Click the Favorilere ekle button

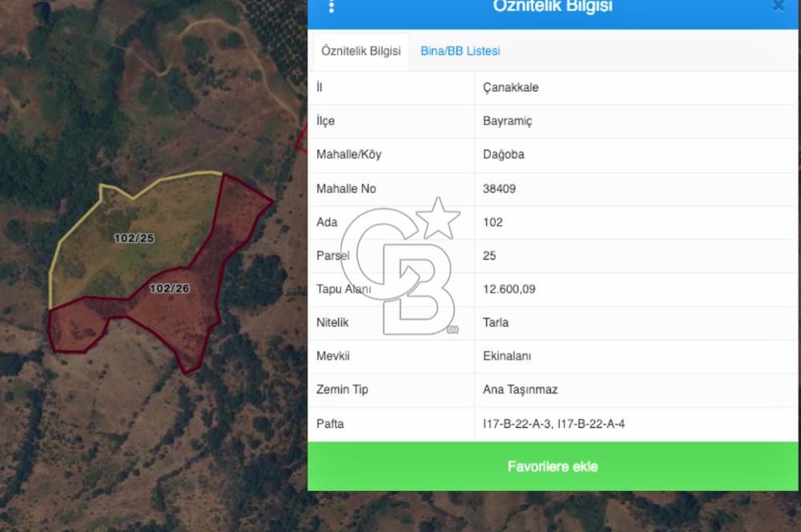(x=553, y=466)
